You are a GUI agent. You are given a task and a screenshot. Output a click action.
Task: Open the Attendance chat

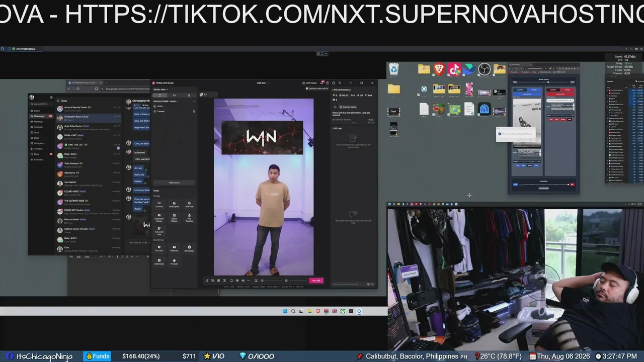(89, 173)
